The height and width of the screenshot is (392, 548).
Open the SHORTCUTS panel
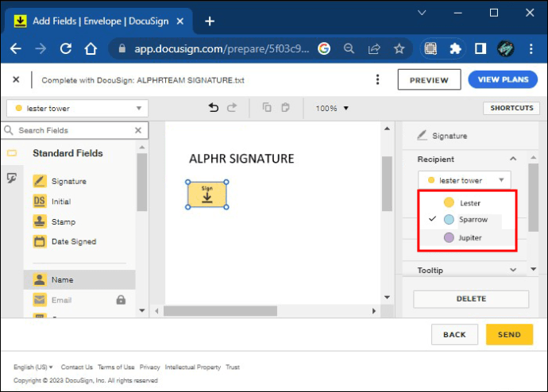click(x=511, y=108)
